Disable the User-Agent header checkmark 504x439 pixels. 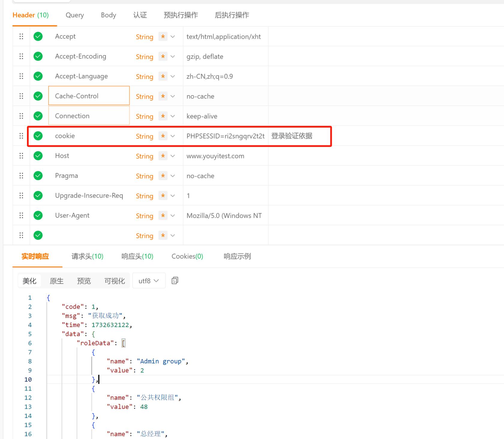38,215
